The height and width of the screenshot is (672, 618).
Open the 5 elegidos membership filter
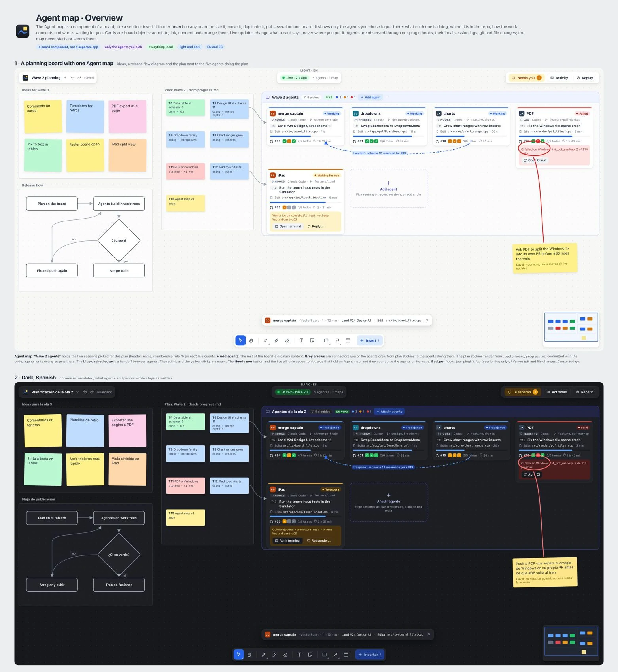pyautogui.click(x=321, y=412)
